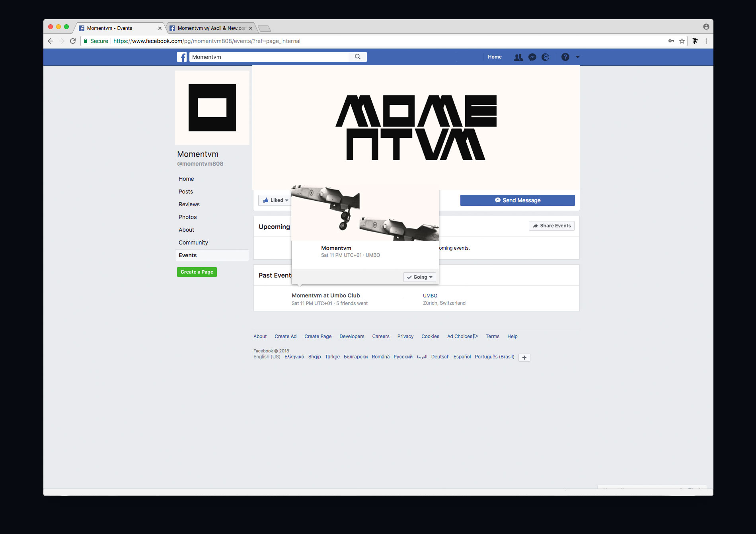Close the Momentvm w/ Ascii tab
This screenshot has height=534, width=756.
251,28
